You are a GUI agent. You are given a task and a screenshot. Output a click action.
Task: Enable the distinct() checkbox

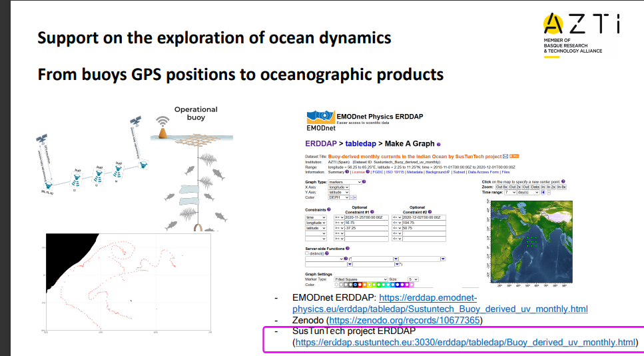307,253
